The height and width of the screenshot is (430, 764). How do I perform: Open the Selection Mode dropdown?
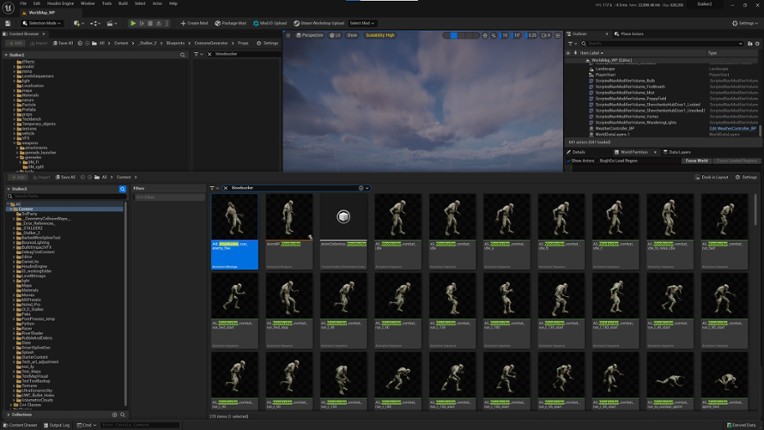coord(41,23)
